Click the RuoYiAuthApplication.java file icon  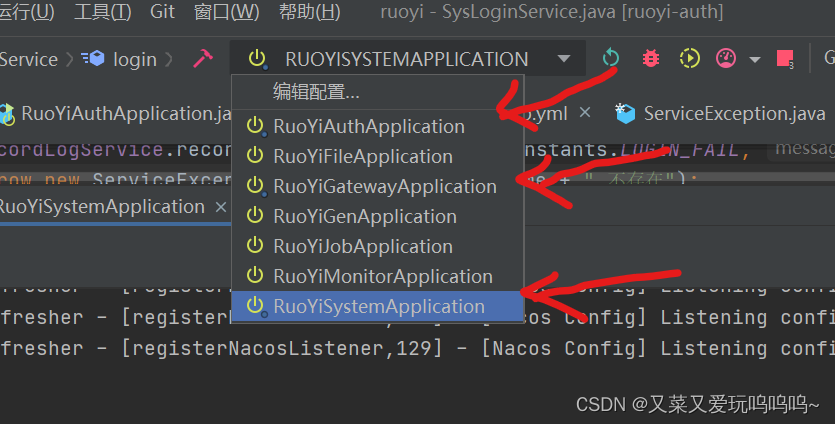tap(7, 114)
